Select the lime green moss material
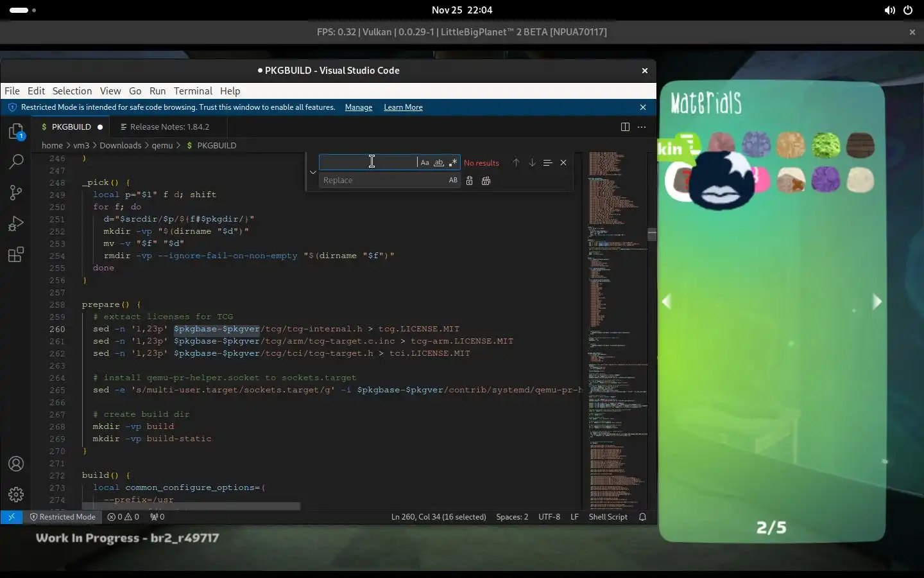Viewport: 924px width, 578px height. 825,145
